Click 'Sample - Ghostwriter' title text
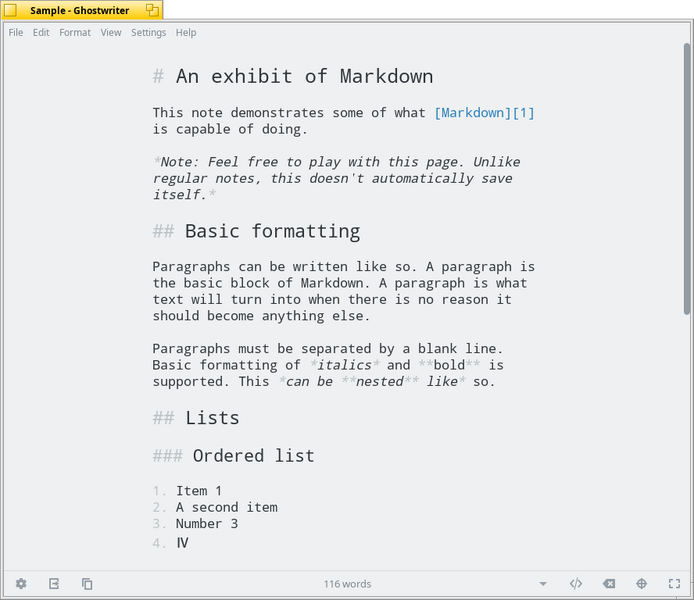 pyautogui.click(x=80, y=10)
